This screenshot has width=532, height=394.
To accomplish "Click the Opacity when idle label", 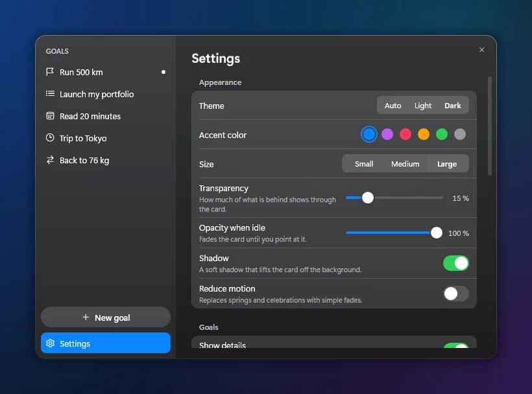I will point(232,227).
